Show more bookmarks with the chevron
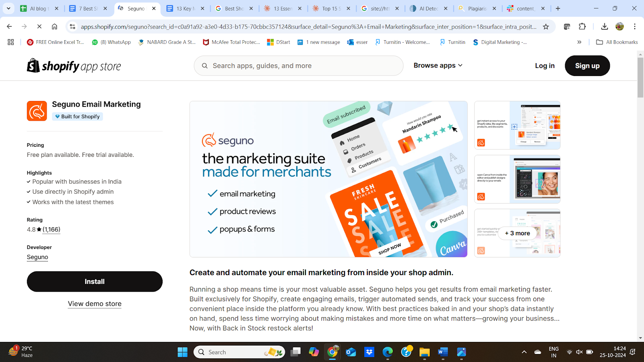 (579, 42)
